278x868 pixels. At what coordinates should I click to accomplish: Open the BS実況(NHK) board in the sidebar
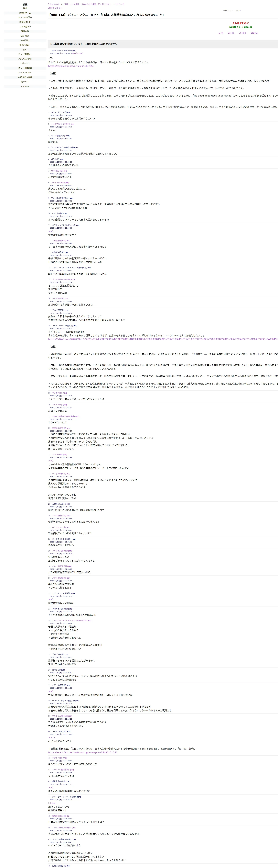(25, 22)
